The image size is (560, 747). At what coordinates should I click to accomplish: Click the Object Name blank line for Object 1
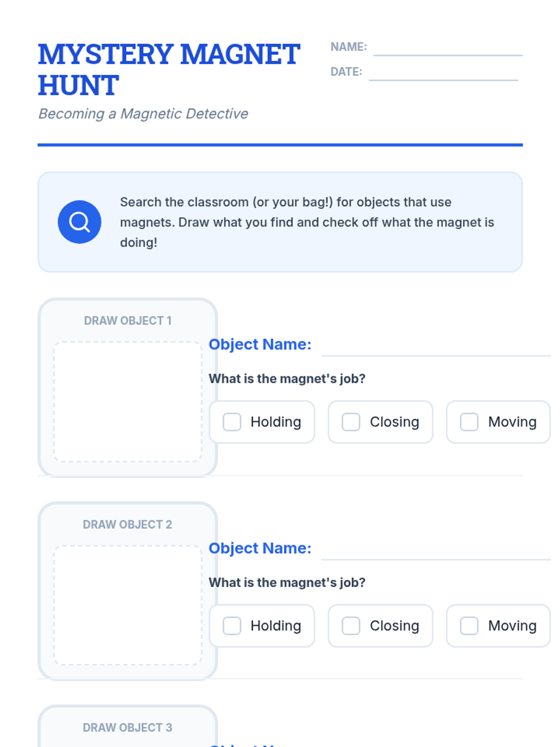coord(435,348)
